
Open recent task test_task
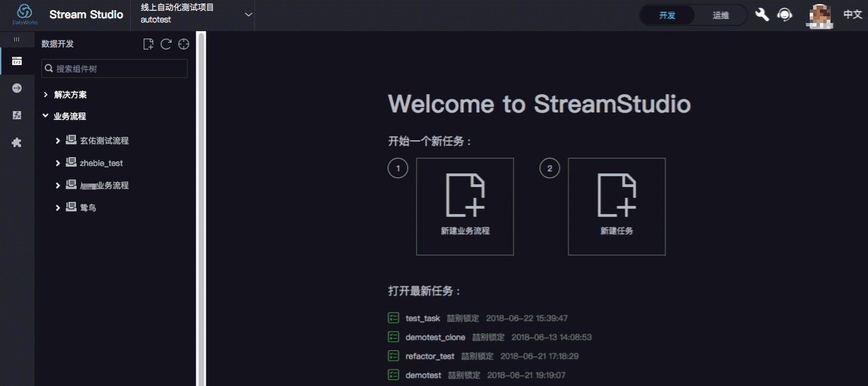point(423,318)
